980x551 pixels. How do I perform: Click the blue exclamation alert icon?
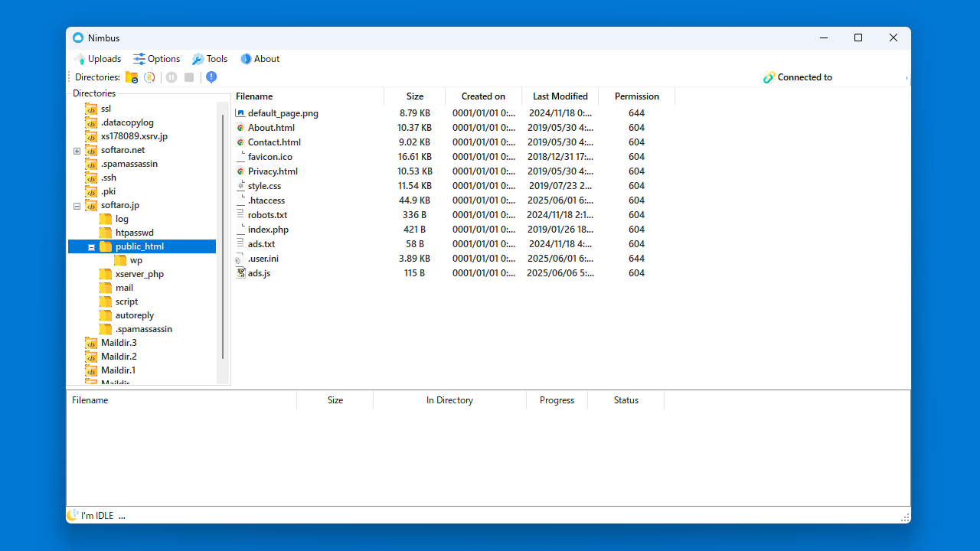pos(211,77)
